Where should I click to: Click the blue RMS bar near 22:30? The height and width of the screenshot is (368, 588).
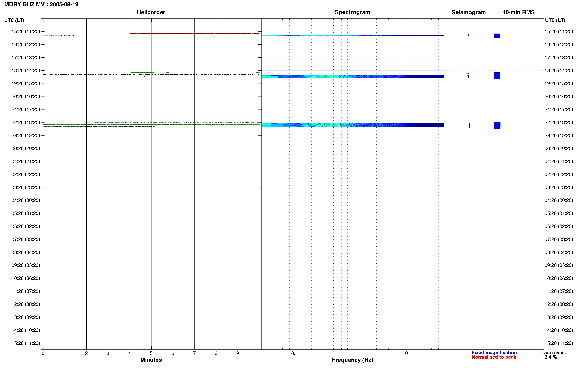497,125
